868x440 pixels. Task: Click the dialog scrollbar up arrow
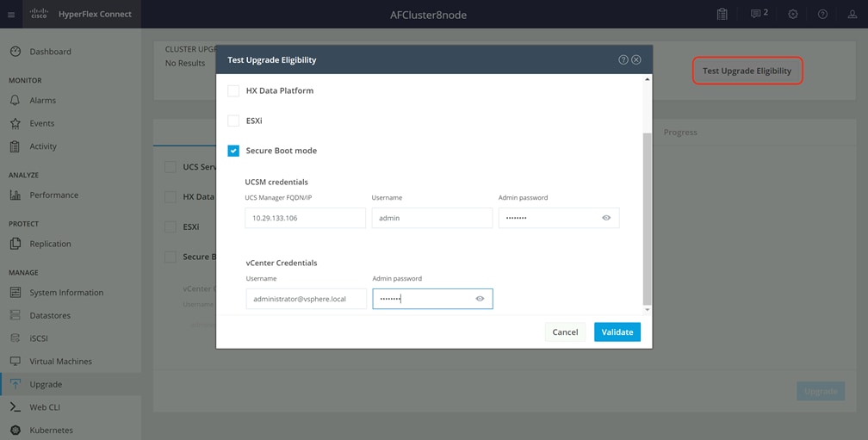pyautogui.click(x=648, y=80)
